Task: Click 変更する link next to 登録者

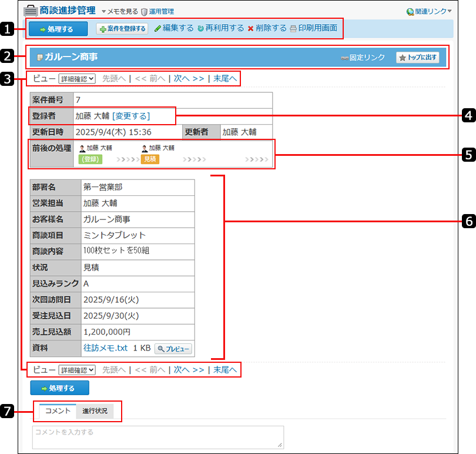Action: click(x=131, y=116)
